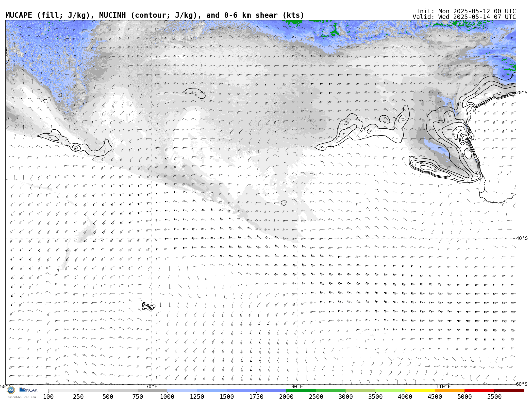Click the 40°S latitude label
This screenshot has height=400, width=532.
pos(522,238)
